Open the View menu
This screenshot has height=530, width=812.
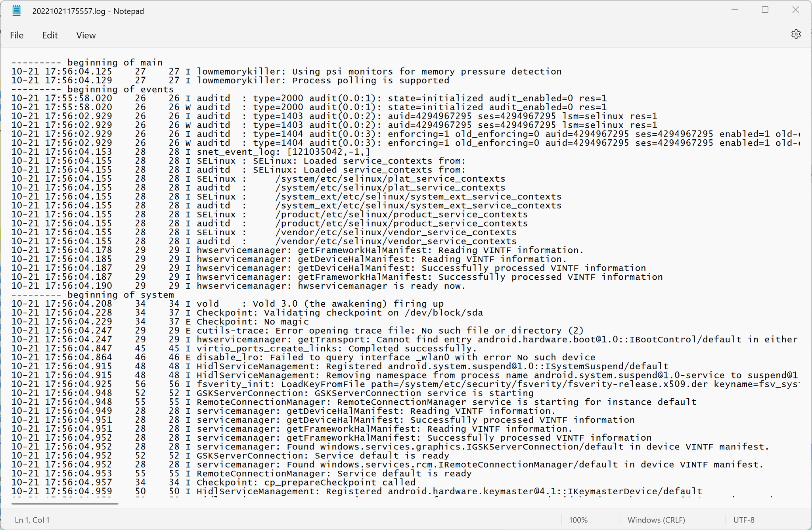coord(86,35)
